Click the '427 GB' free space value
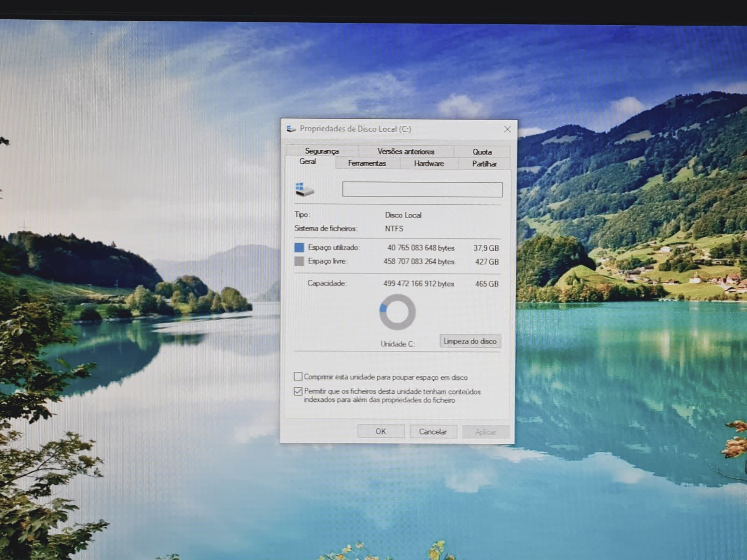The width and height of the screenshot is (747, 560). tap(487, 262)
